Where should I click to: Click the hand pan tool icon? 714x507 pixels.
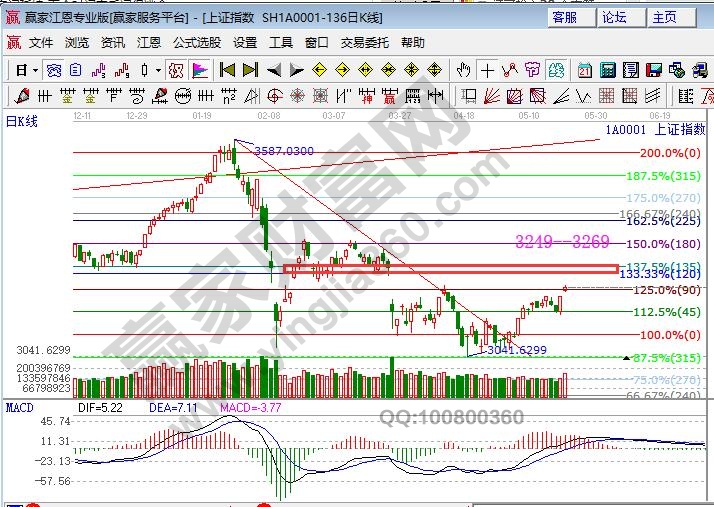[464, 70]
